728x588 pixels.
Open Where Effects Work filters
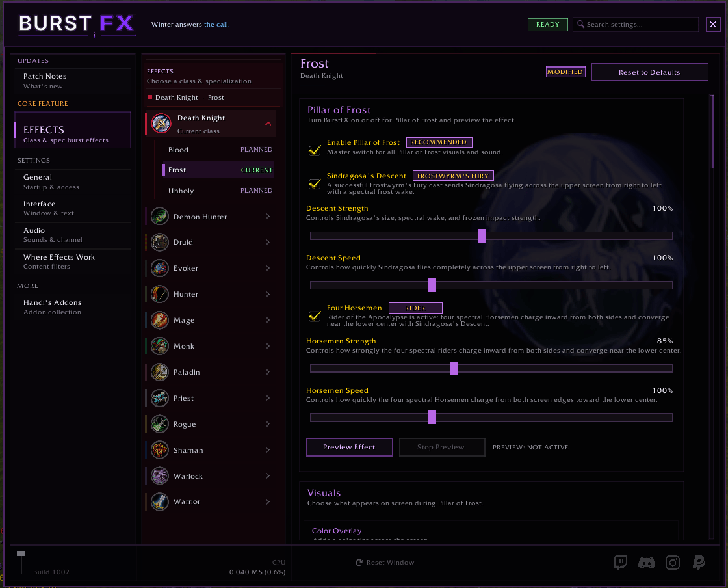73,261
